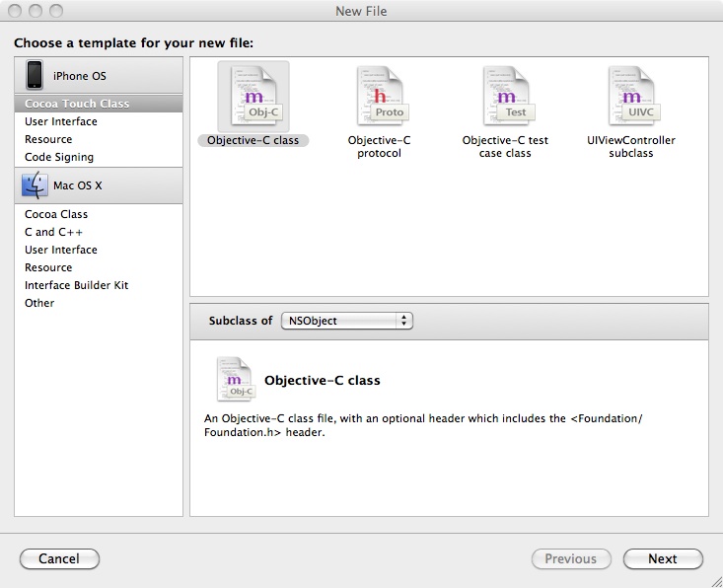The height and width of the screenshot is (588, 723).
Task: Click the Subclass of label
Action: 241,321
